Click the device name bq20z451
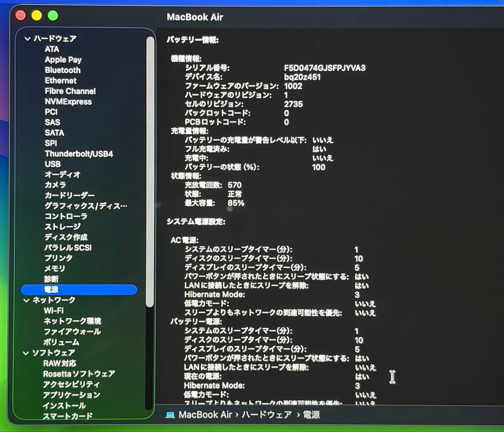This screenshot has width=504, height=432. [302, 77]
